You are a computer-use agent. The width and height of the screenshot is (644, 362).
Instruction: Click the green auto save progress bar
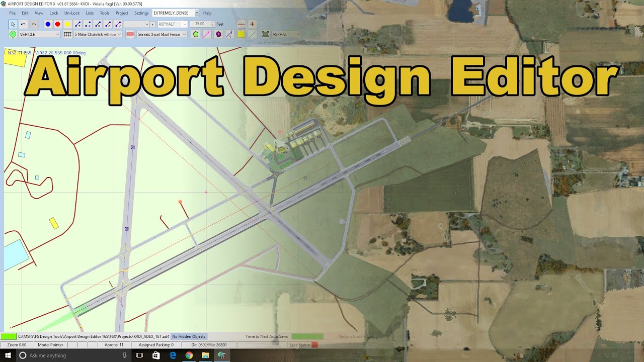point(307,336)
